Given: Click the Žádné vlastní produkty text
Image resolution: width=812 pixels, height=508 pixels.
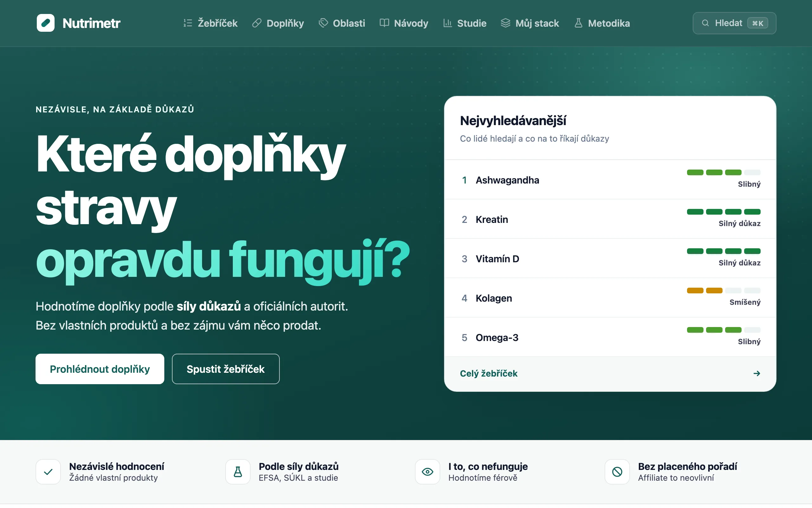Looking at the screenshot, I should [x=114, y=478].
